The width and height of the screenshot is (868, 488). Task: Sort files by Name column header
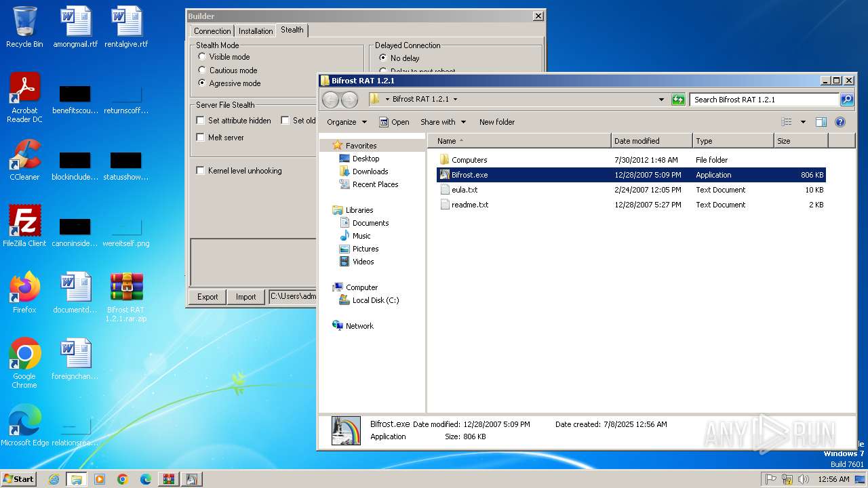click(x=519, y=141)
